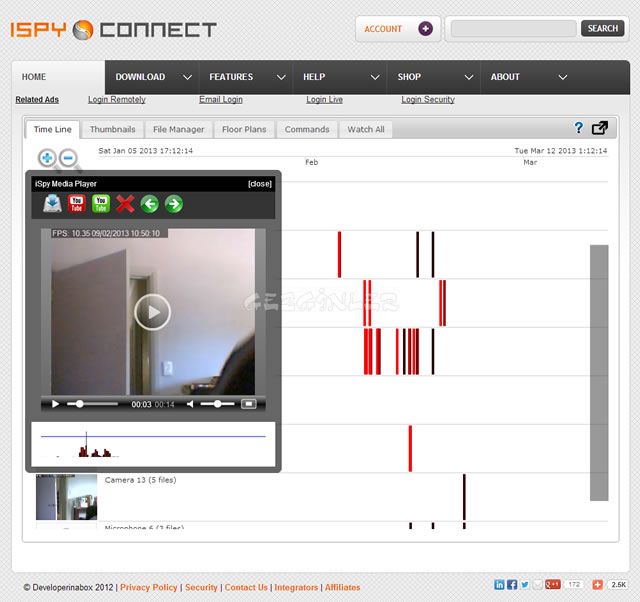Click the green YouTube icon

click(101, 204)
